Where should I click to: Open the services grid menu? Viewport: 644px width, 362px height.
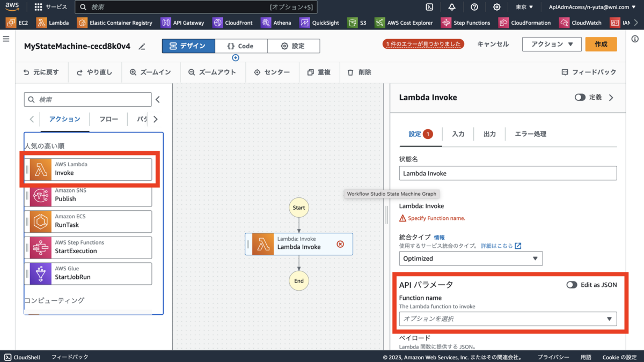38,7
